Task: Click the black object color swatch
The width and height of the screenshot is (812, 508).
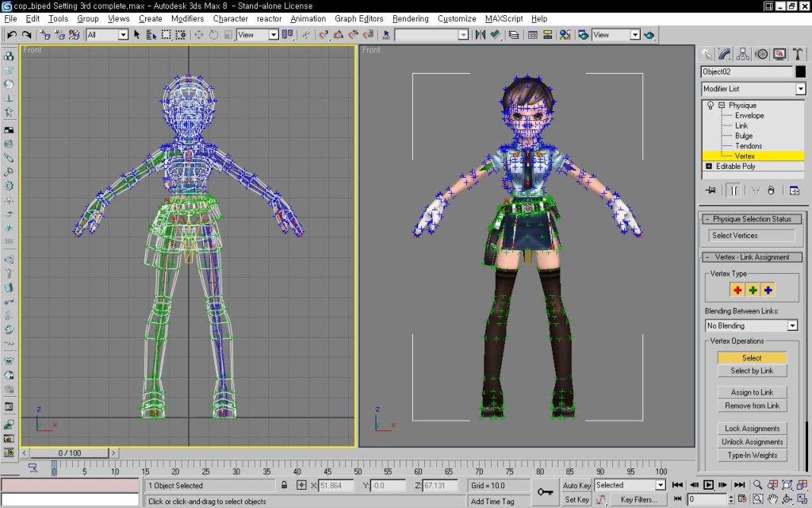Action: 801,71
